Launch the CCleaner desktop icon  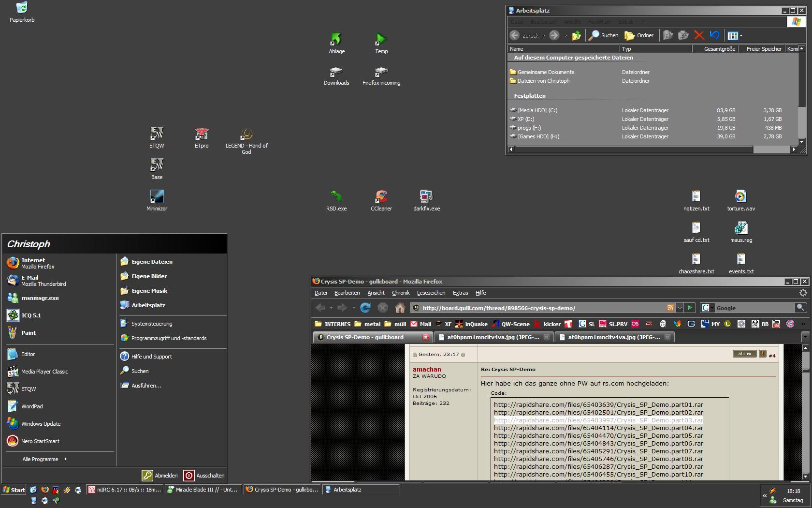click(381, 200)
